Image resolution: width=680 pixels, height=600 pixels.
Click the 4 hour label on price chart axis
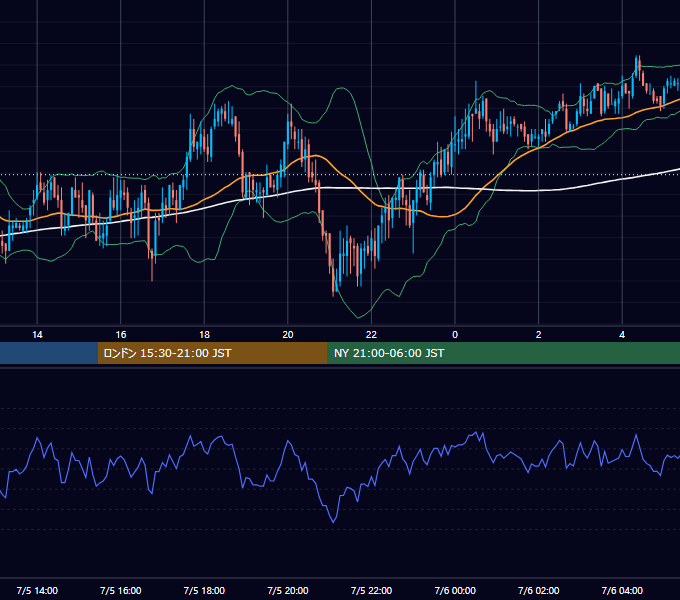click(622, 335)
